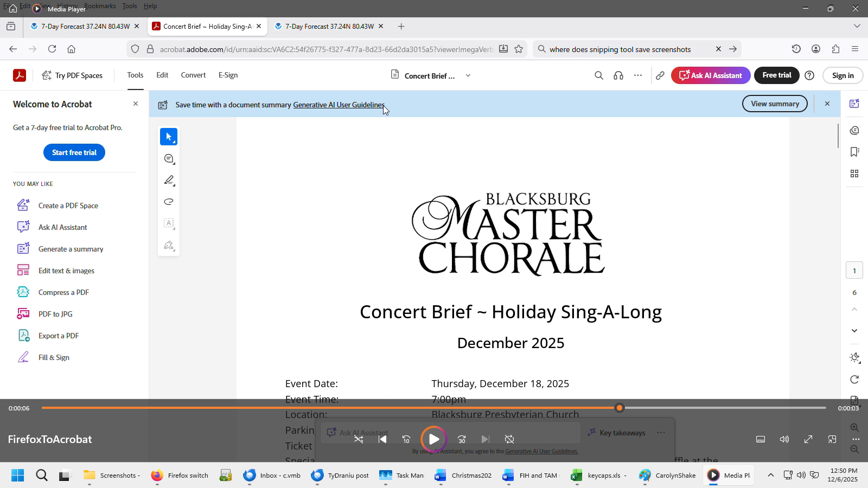Select the arrow selection tool in Acrobat
Screen dimensions: 868x488
[x=169, y=137]
